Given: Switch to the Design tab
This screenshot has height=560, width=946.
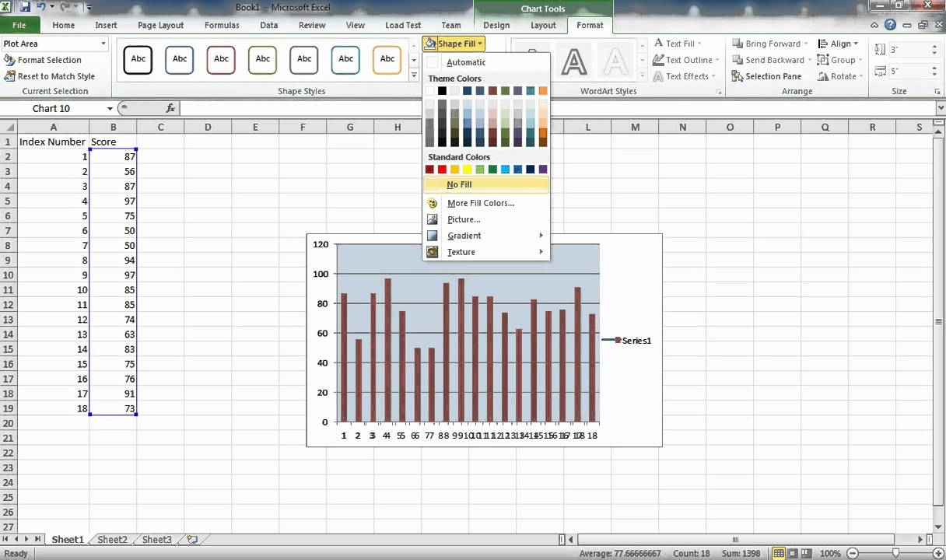Looking at the screenshot, I should pos(496,25).
